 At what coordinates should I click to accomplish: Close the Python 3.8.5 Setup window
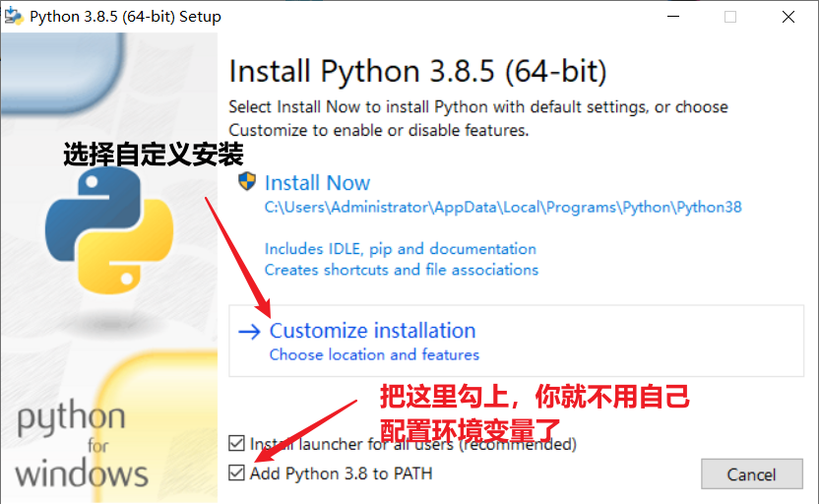[x=788, y=17]
